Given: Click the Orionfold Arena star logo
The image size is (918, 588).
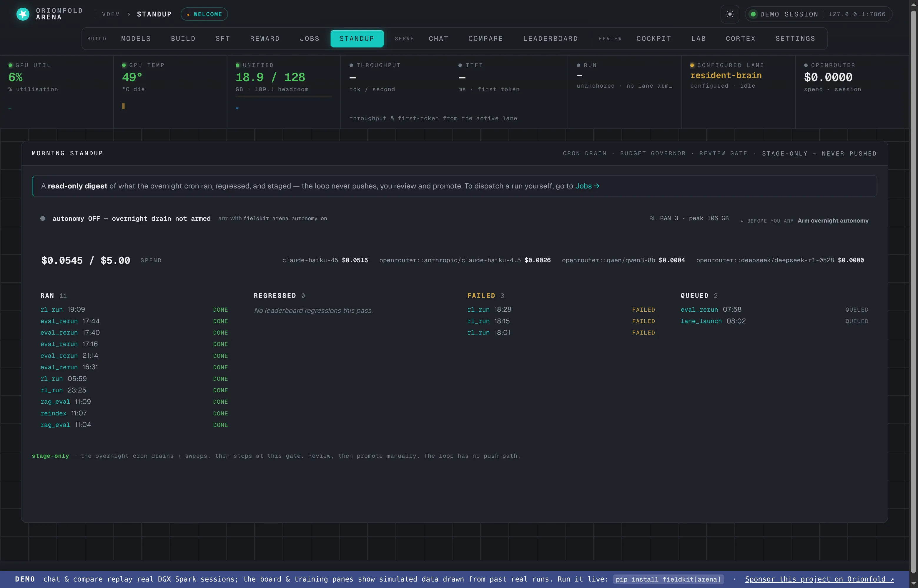Looking at the screenshot, I should (x=23, y=14).
